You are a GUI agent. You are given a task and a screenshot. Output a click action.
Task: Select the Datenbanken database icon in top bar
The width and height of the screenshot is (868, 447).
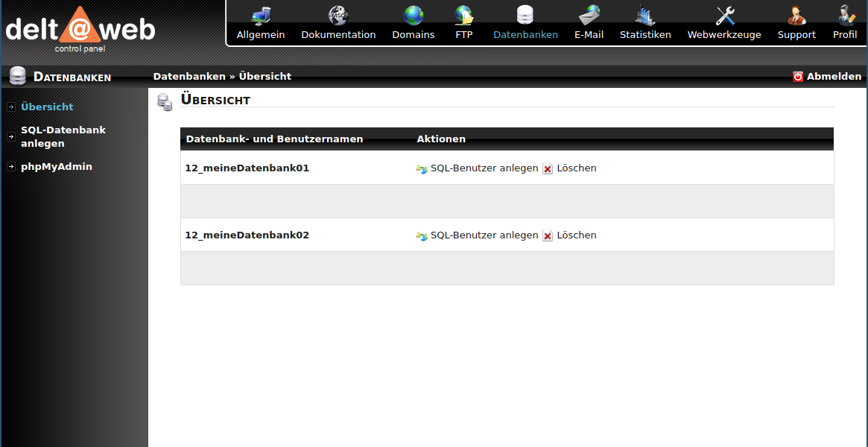click(525, 16)
